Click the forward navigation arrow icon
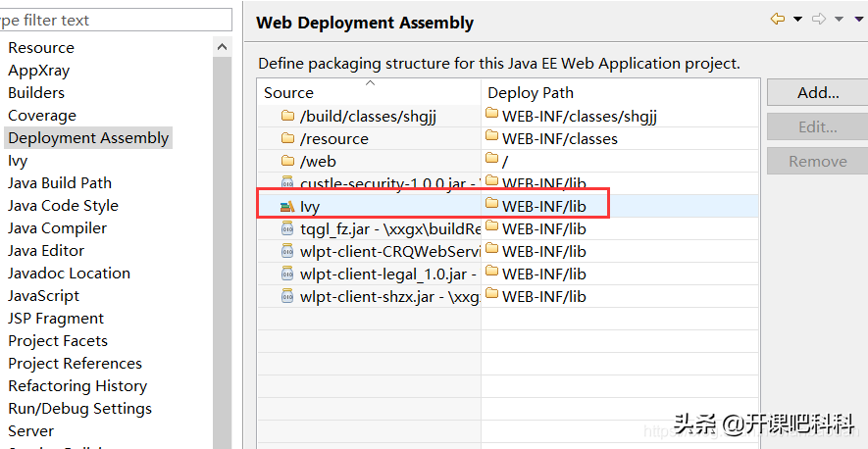 [818, 20]
